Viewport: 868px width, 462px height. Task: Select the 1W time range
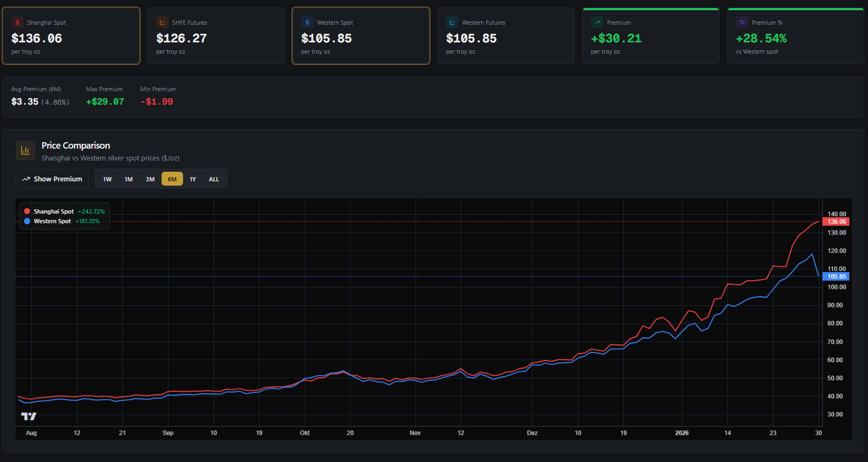(x=107, y=179)
